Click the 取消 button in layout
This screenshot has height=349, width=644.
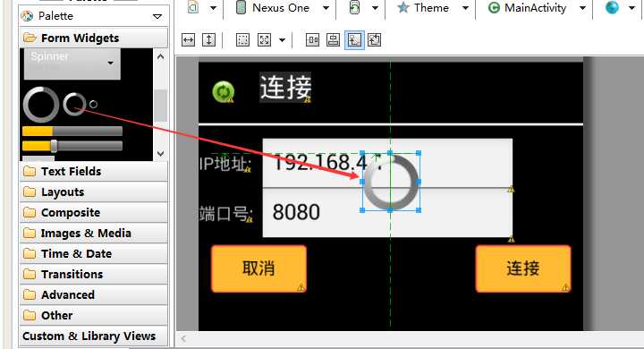[258, 268]
